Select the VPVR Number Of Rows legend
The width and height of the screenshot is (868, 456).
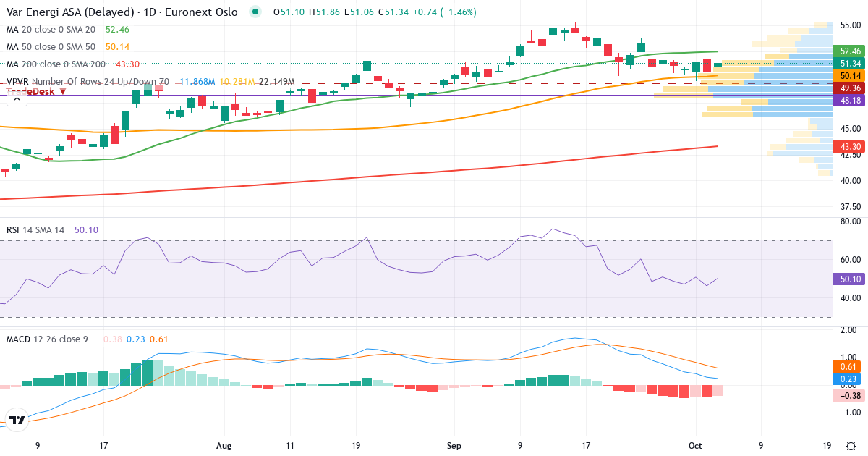[x=88, y=82]
